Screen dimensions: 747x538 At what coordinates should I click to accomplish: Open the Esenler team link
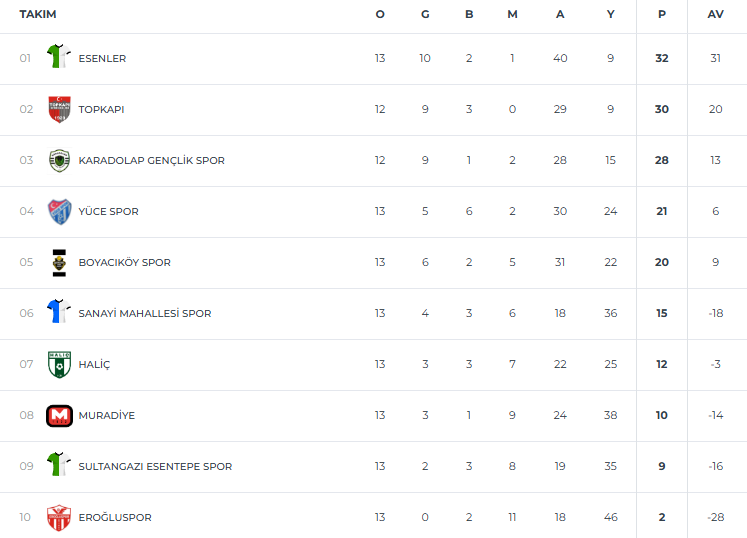pos(102,58)
